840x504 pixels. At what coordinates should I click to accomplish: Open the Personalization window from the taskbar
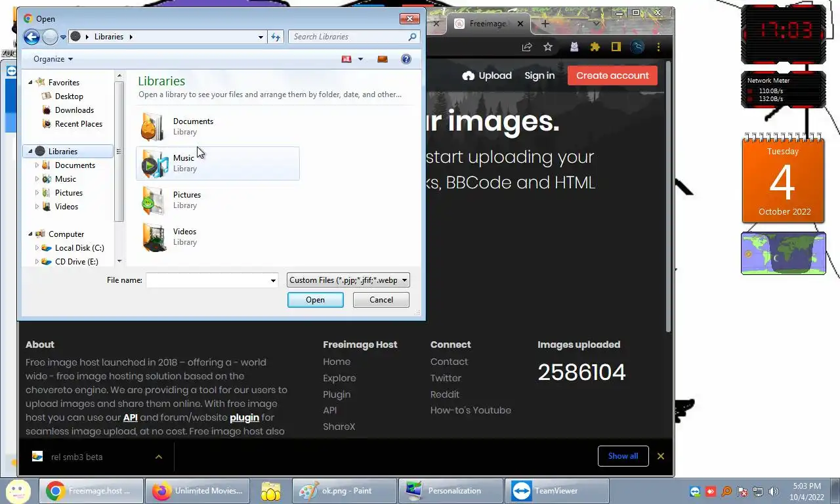(x=451, y=491)
